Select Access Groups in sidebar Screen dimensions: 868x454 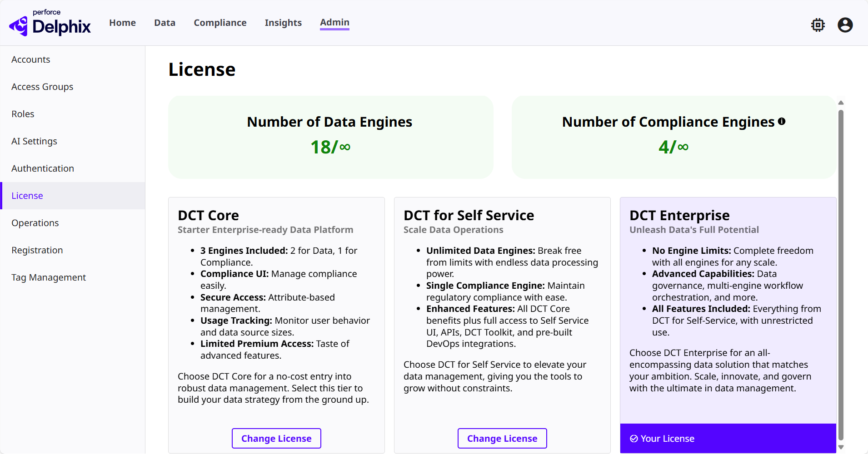pos(42,87)
